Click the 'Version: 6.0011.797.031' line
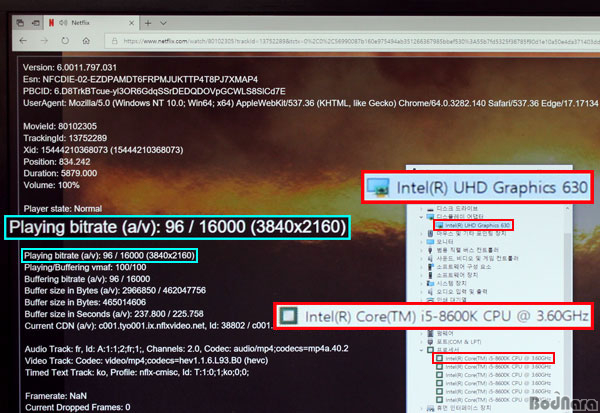Image resolution: width=600 pixels, height=413 pixels. (x=70, y=68)
